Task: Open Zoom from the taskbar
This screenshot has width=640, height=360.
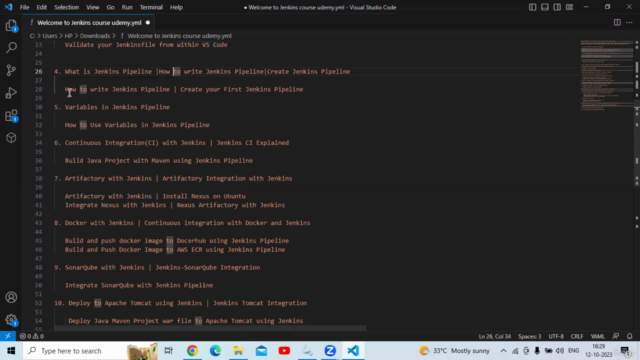Action: click(330, 351)
